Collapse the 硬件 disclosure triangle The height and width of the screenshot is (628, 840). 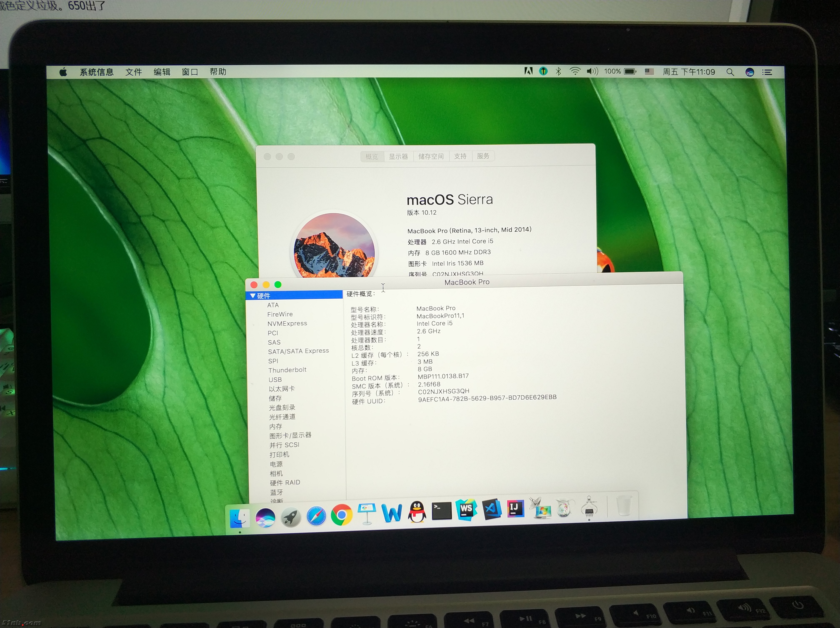tap(253, 296)
